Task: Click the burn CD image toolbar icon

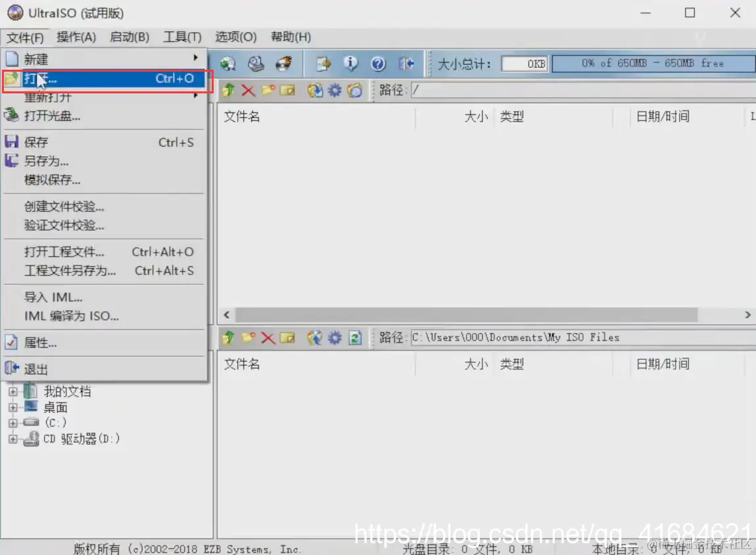Action: [284, 64]
